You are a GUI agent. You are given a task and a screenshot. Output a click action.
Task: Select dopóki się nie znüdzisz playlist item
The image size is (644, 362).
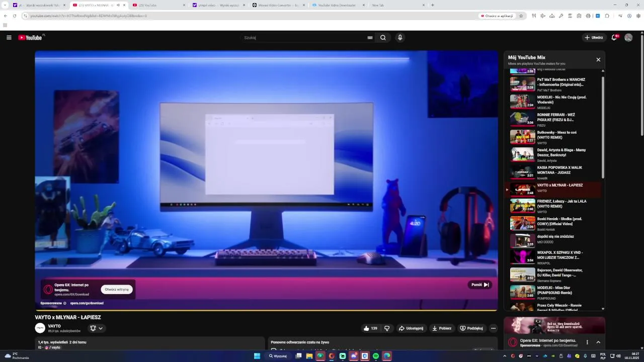[553, 241]
